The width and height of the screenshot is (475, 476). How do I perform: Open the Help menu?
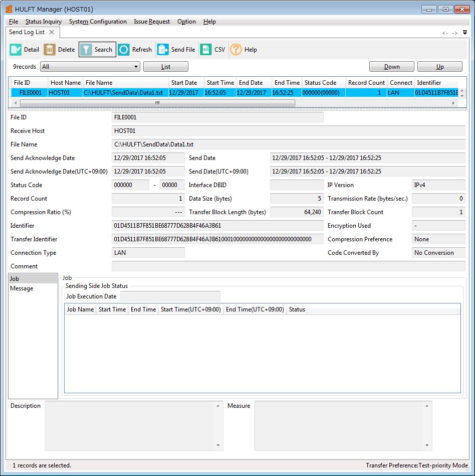(x=209, y=22)
